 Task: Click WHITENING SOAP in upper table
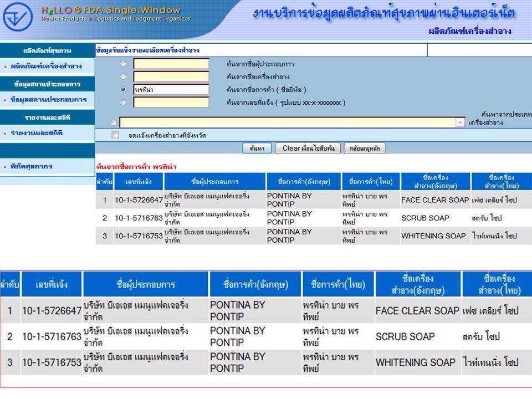pyautogui.click(x=433, y=236)
